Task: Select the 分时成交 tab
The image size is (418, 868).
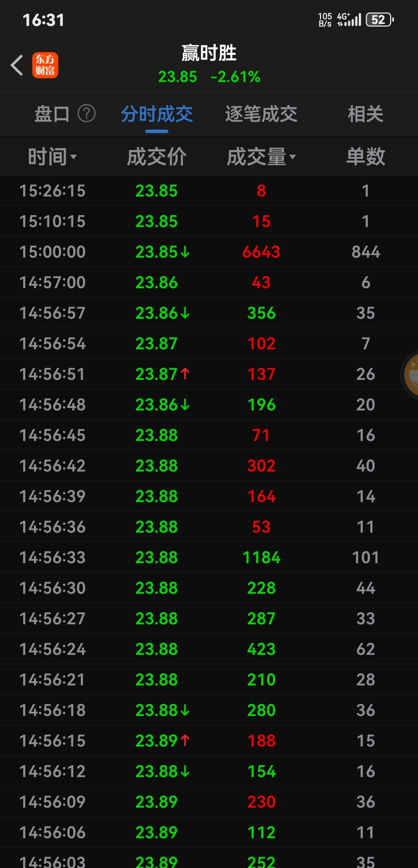Action: [157, 114]
